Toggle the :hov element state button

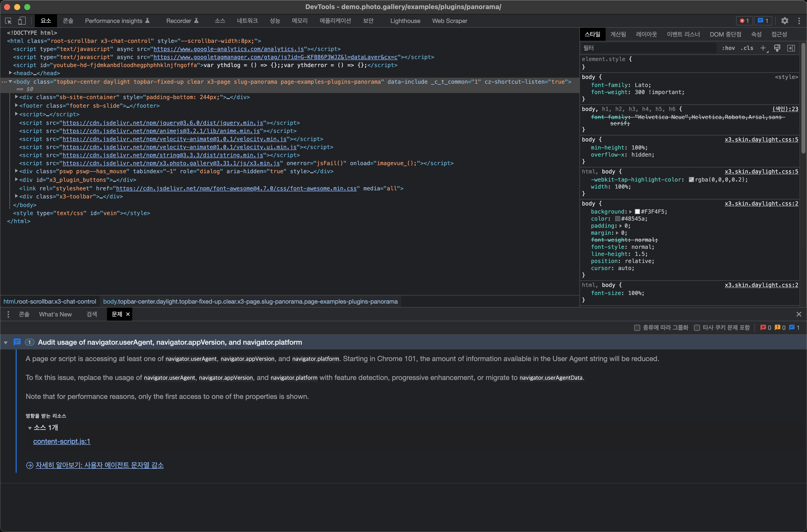point(728,48)
